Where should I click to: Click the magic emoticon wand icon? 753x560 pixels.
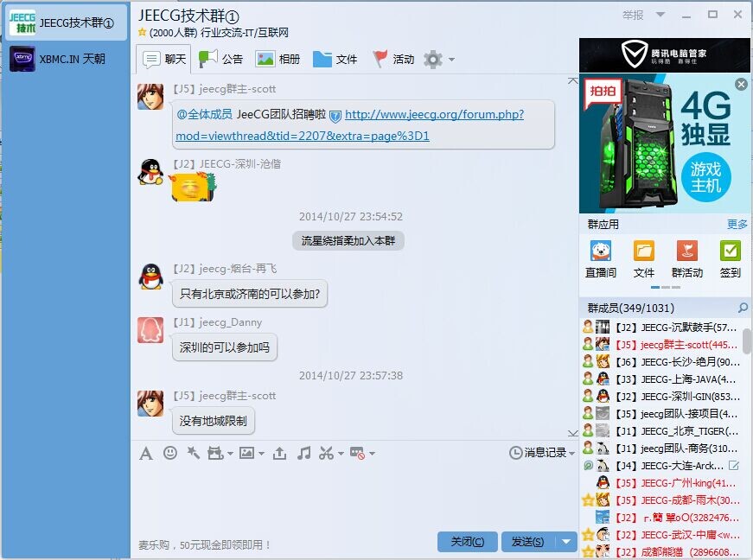click(x=194, y=453)
